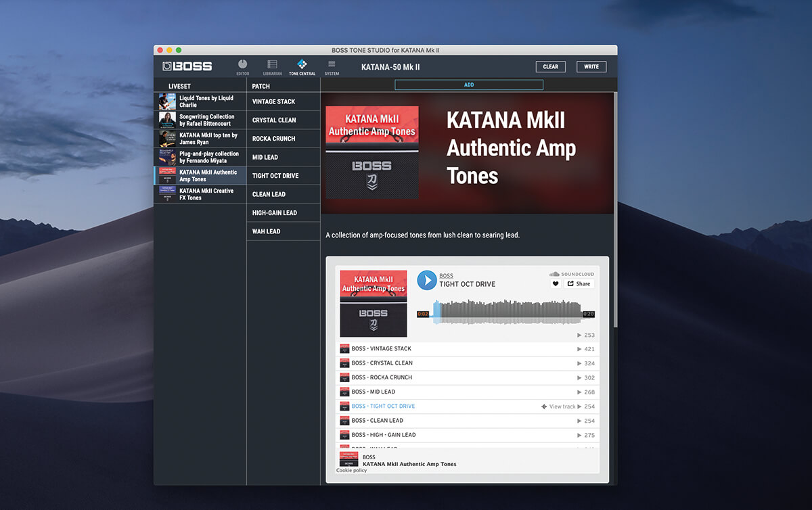Select KATANA MkII Creative FX Tones liveset
812x510 pixels.
click(200, 194)
